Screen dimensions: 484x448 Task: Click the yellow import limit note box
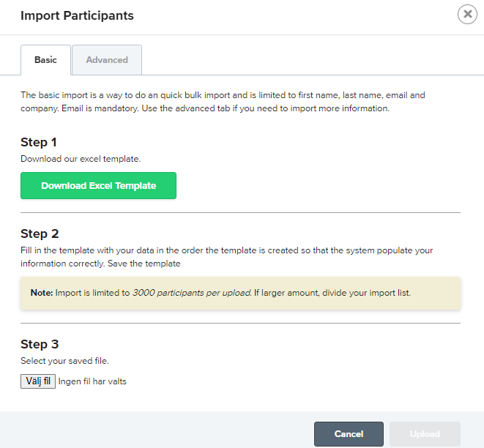[240, 293]
